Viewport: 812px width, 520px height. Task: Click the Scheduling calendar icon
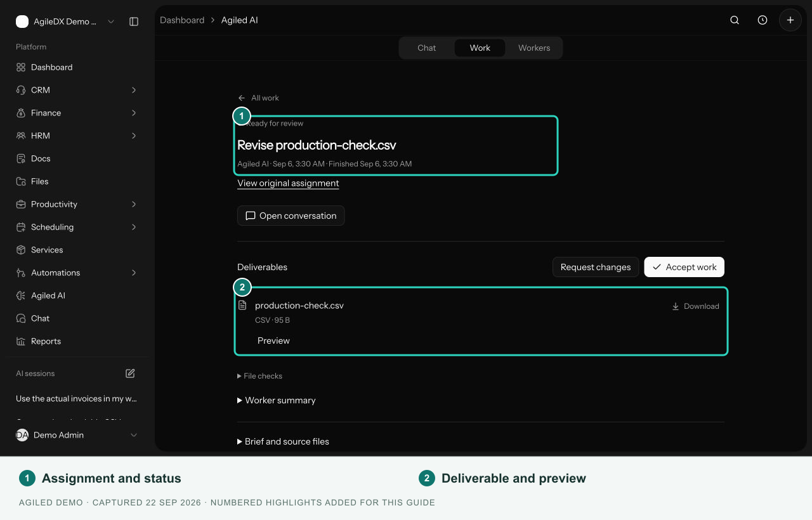tap(21, 227)
